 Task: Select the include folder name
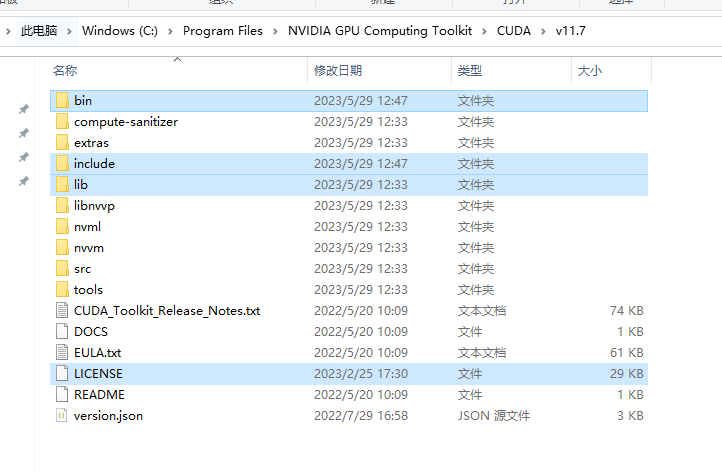pos(94,163)
